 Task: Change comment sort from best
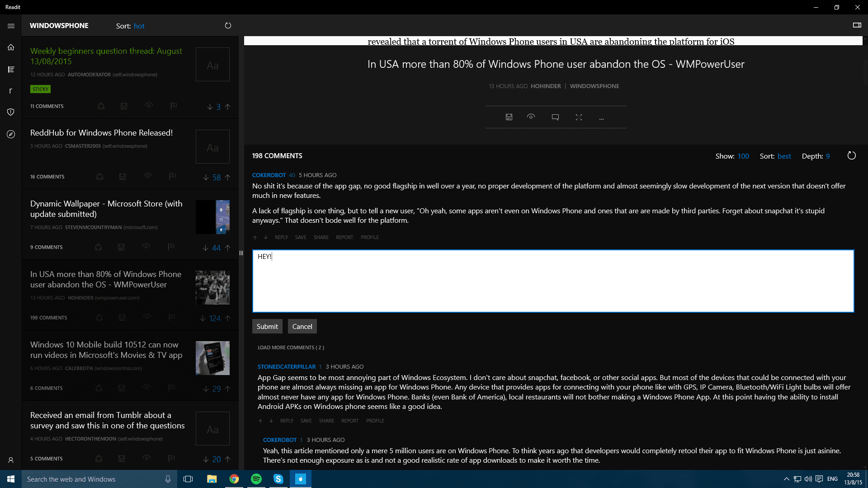(784, 156)
